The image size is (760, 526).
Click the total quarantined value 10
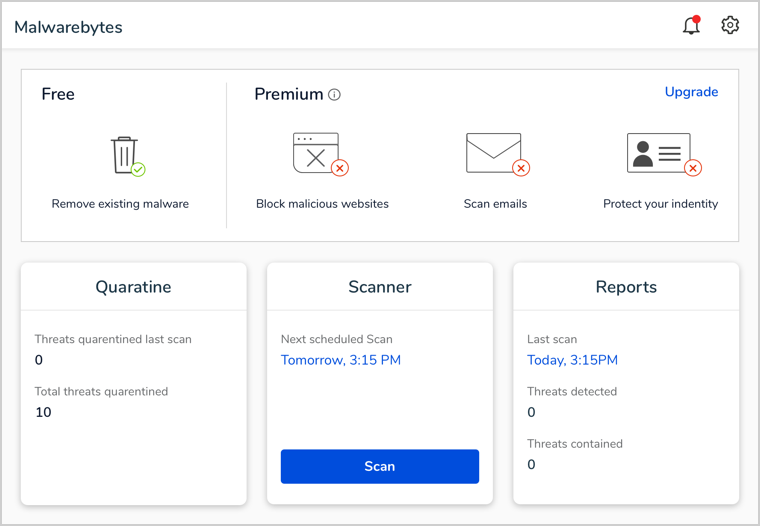point(43,413)
